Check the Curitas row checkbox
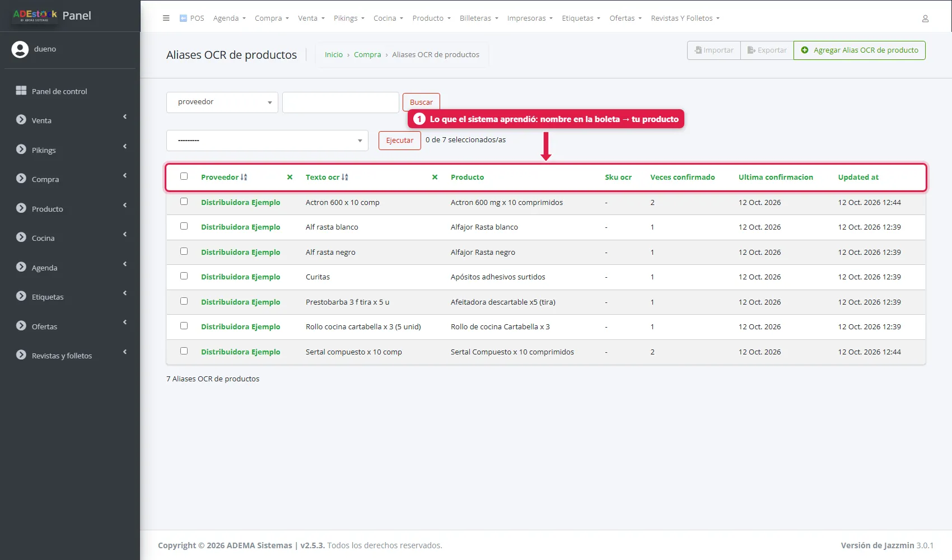Screen dimensions: 952x560 pos(184,276)
